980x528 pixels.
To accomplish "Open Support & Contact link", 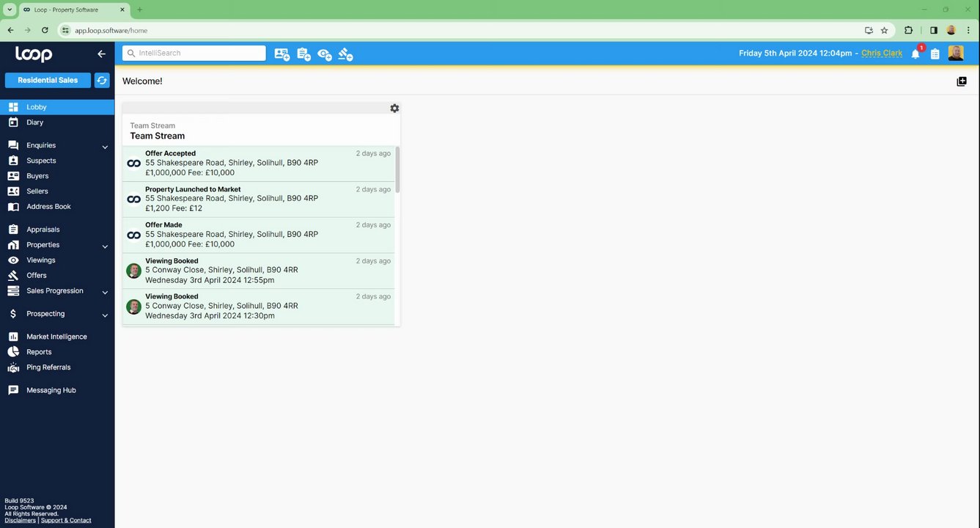I will pyautogui.click(x=66, y=521).
